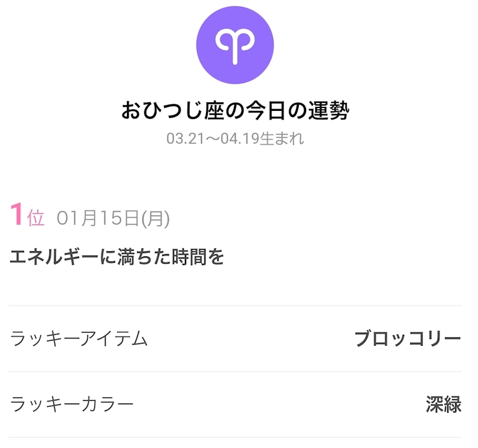Click the word エネルギー in the fortune headline
478x448 pixels.
[x=53, y=258]
